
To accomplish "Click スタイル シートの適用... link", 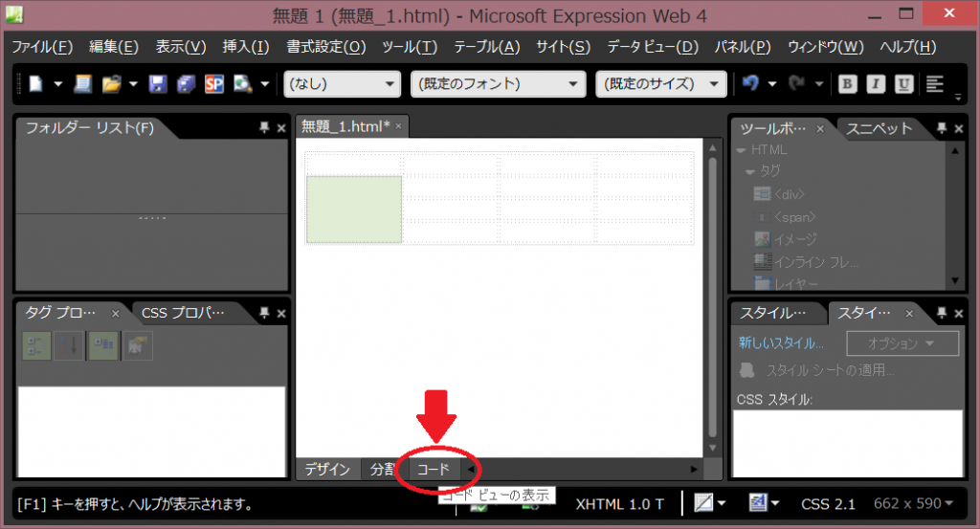I will [817, 370].
